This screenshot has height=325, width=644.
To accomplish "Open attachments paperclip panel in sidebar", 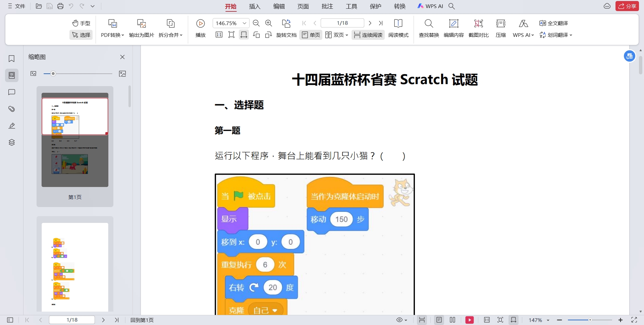I will point(12,109).
